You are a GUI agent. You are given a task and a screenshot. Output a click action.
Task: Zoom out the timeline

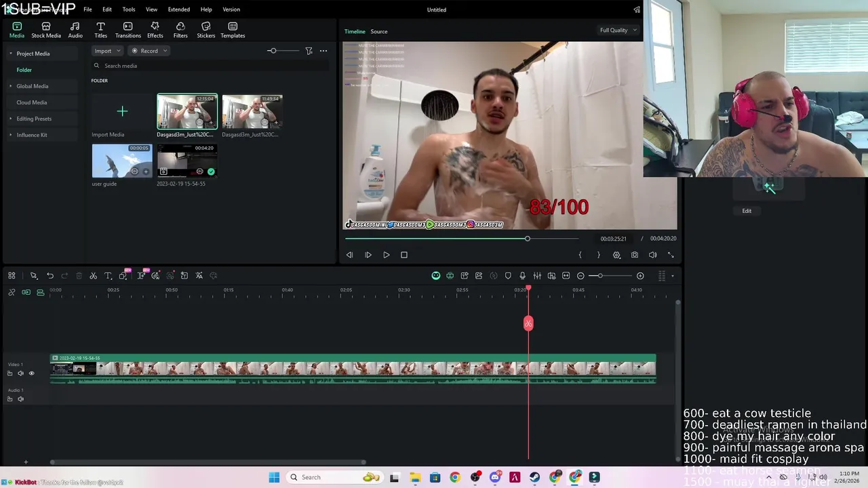[580, 276]
